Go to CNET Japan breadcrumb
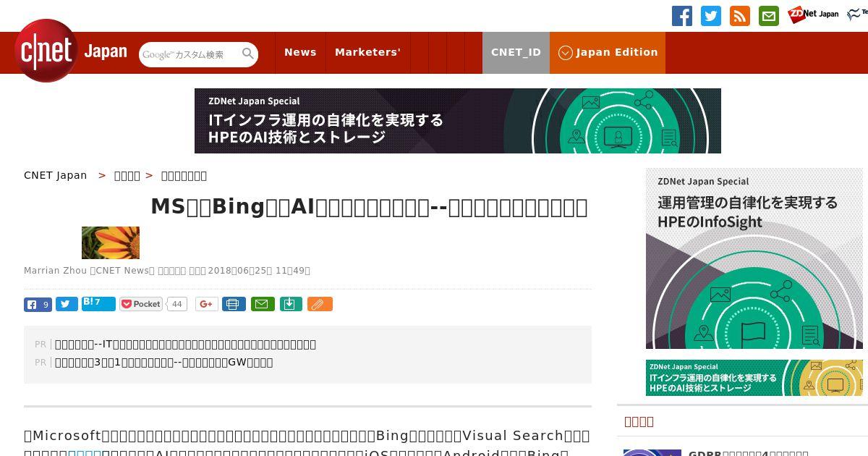The image size is (868, 456). pos(55,175)
